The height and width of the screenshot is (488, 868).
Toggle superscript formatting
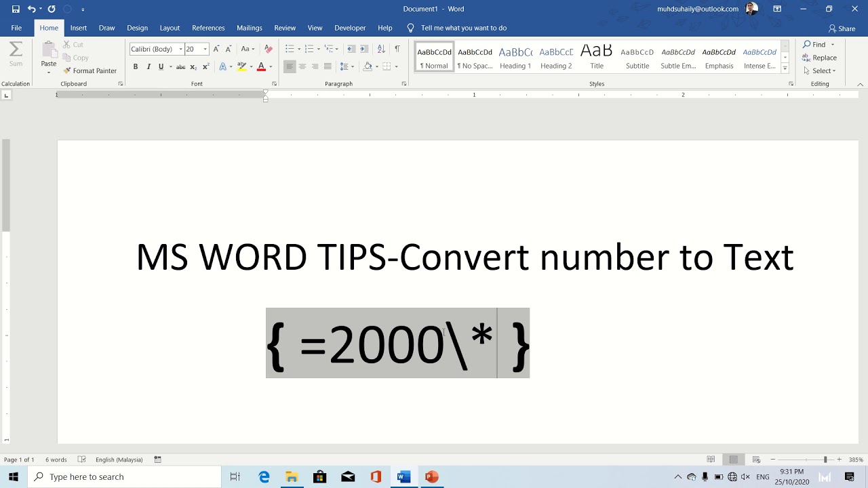(205, 66)
